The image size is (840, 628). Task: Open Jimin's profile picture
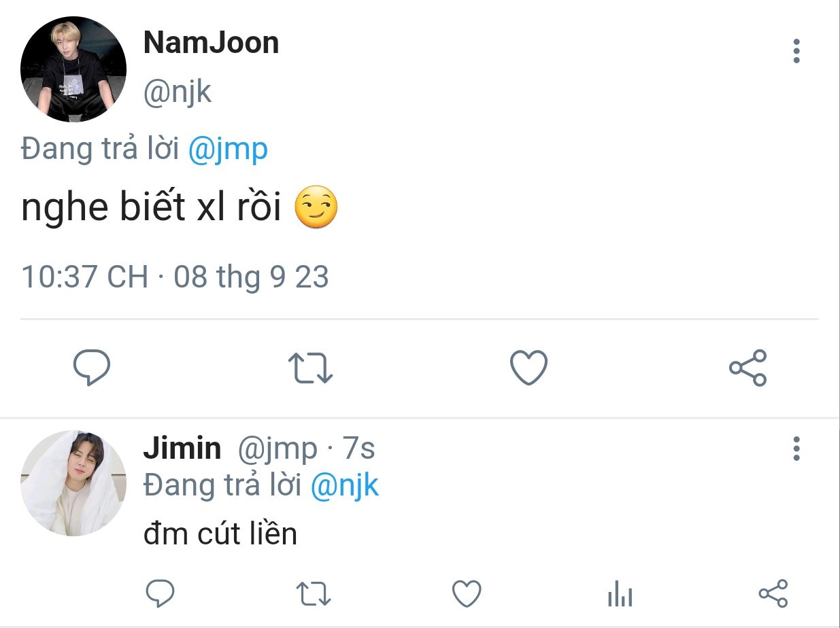(x=73, y=483)
